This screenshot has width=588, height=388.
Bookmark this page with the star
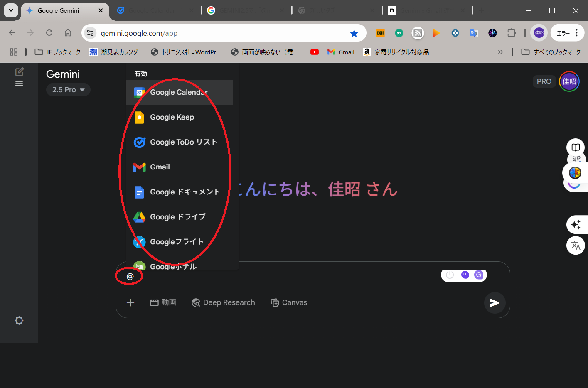click(354, 33)
